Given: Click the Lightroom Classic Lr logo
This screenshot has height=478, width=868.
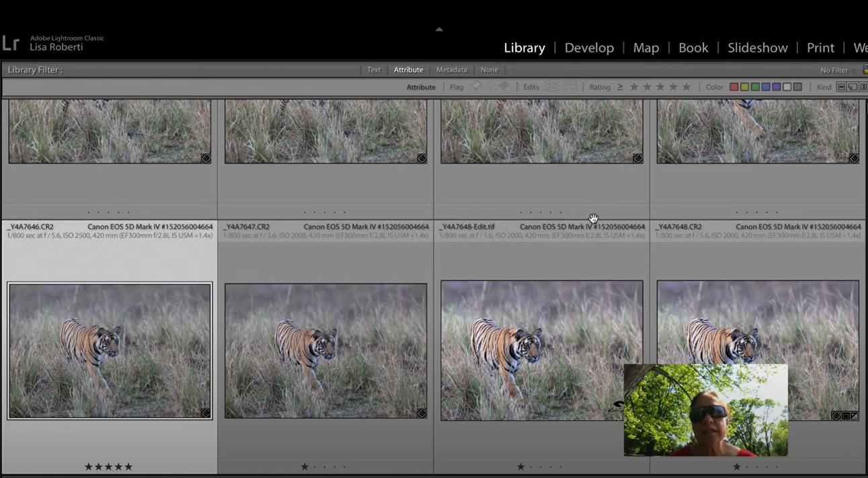Looking at the screenshot, I should tap(10, 44).
